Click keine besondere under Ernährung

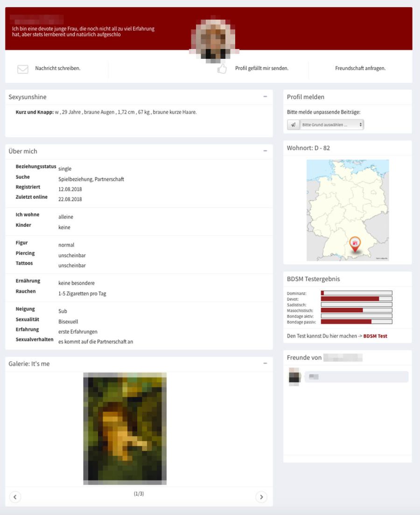coord(77,283)
